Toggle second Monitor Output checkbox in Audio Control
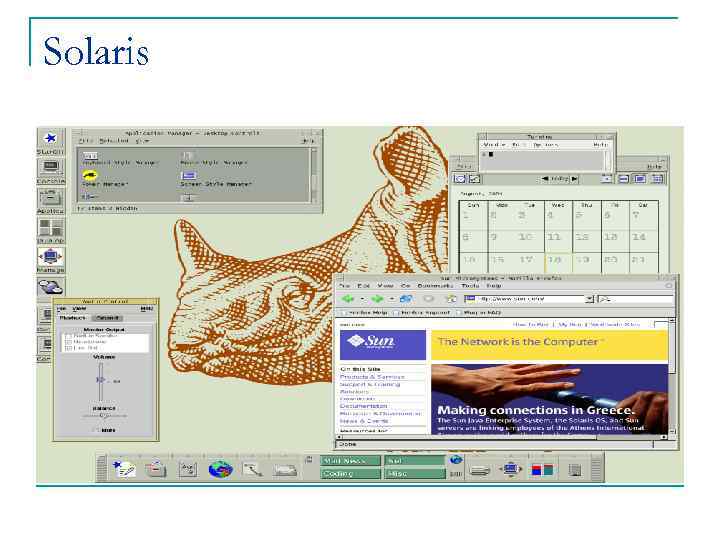This screenshot has height=540, width=720. coord(69,342)
